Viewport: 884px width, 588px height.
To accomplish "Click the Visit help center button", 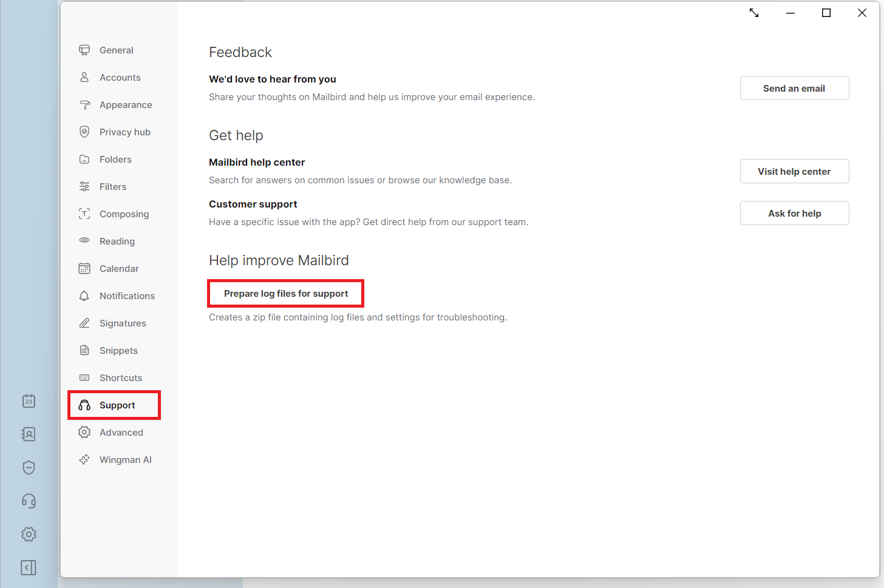I will (794, 171).
